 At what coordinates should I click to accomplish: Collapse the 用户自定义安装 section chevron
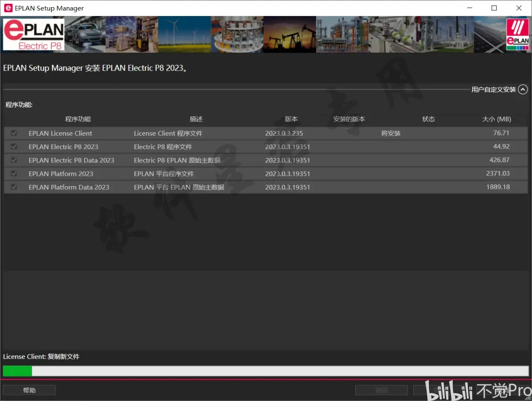[x=523, y=89]
